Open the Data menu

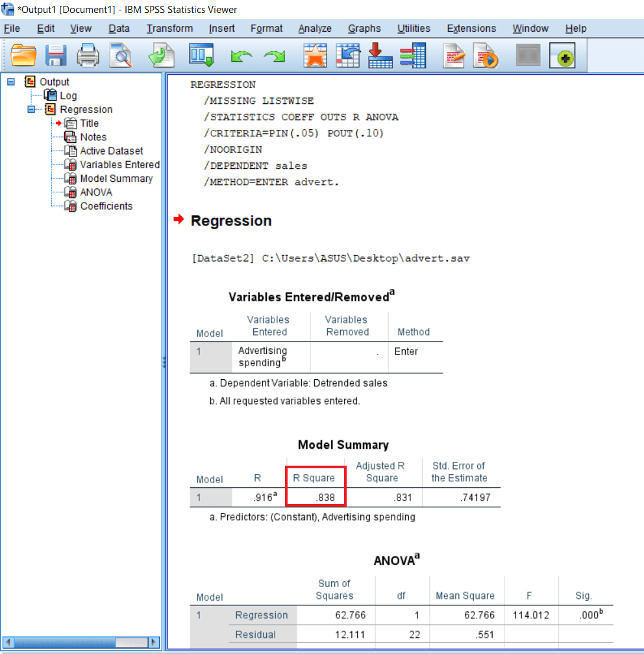(x=119, y=29)
